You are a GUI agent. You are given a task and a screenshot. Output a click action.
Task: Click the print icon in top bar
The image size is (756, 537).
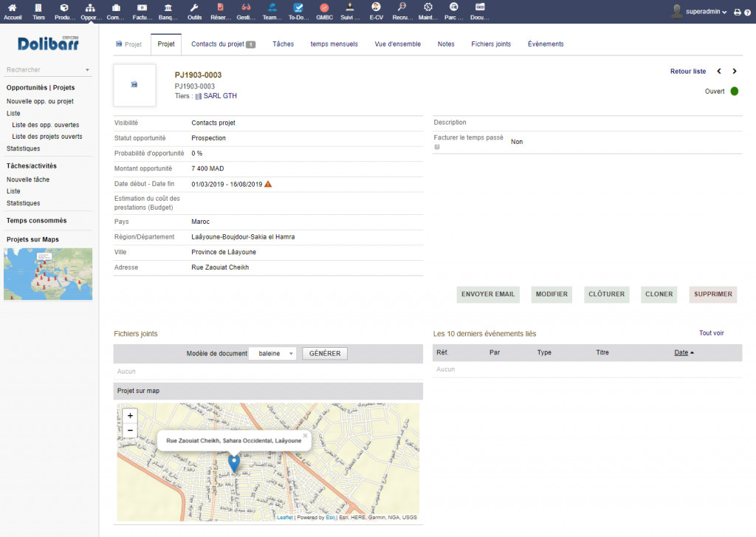737,13
